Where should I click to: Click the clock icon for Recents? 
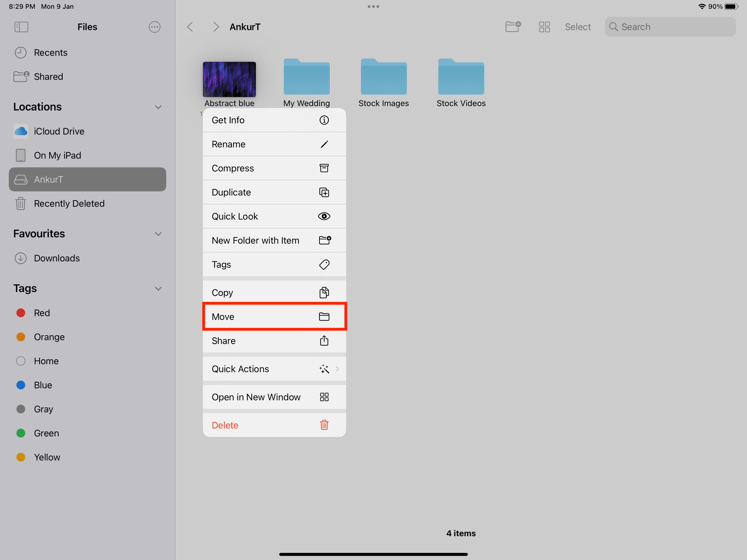(21, 53)
